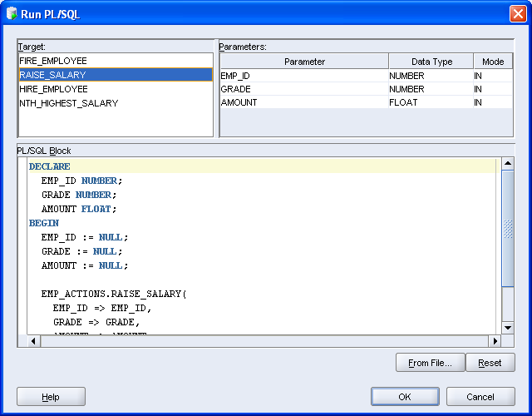Click the Run PL/SQL title bar icon

[12, 14]
